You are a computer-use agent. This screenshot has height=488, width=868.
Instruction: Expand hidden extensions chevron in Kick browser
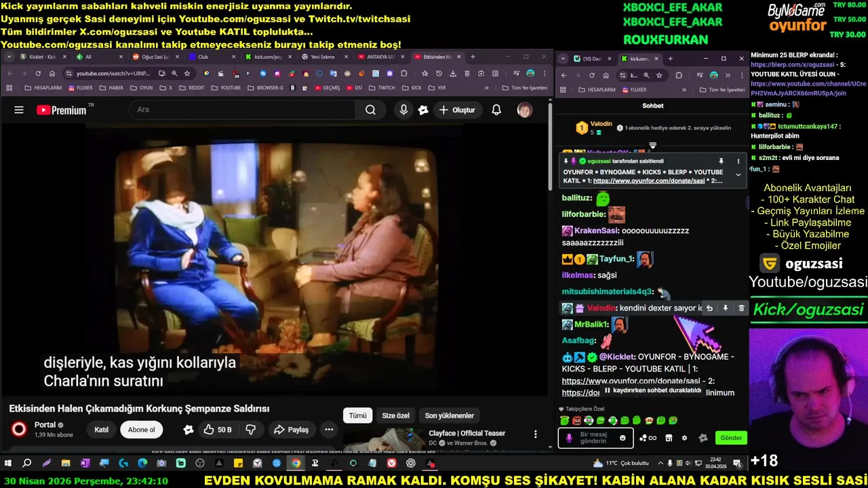pos(728,75)
